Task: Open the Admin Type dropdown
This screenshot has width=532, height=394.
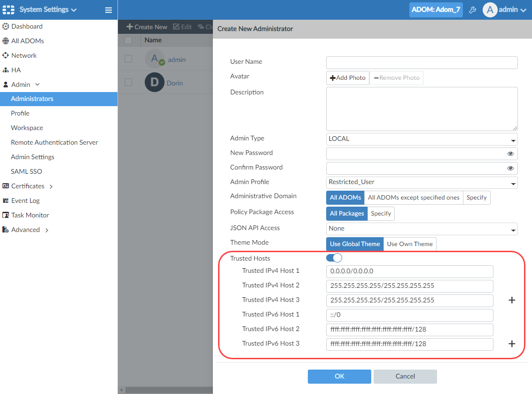Action: (422, 139)
